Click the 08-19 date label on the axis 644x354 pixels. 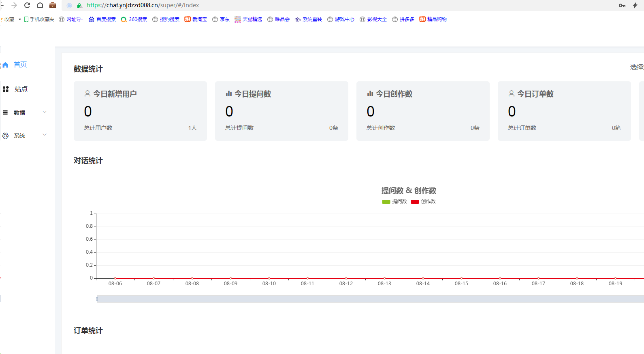pos(615,284)
